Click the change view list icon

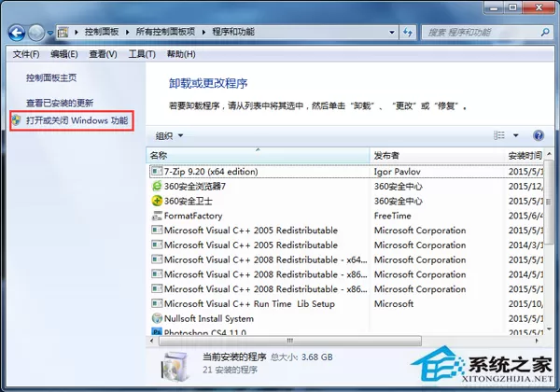(499, 135)
